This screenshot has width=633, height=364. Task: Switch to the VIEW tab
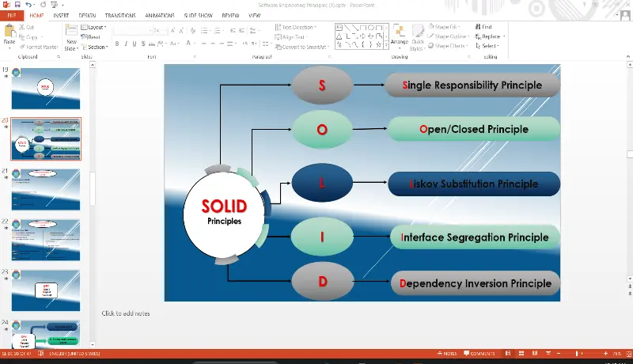click(x=254, y=15)
